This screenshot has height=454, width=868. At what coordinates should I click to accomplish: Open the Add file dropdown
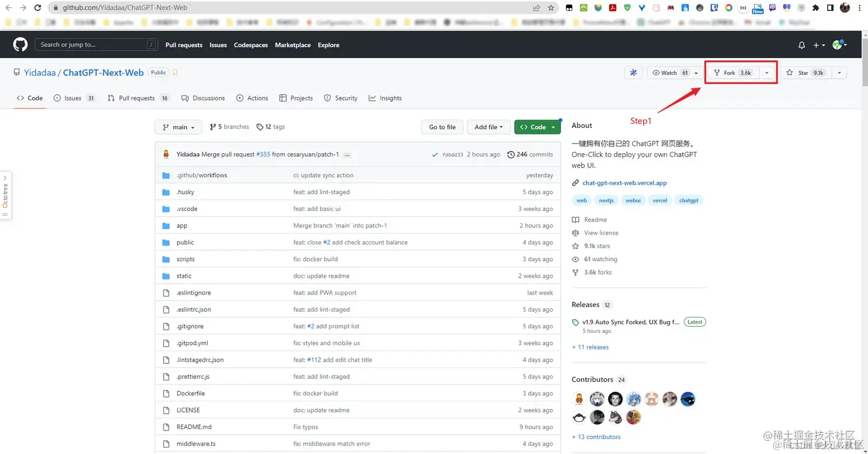(x=489, y=127)
